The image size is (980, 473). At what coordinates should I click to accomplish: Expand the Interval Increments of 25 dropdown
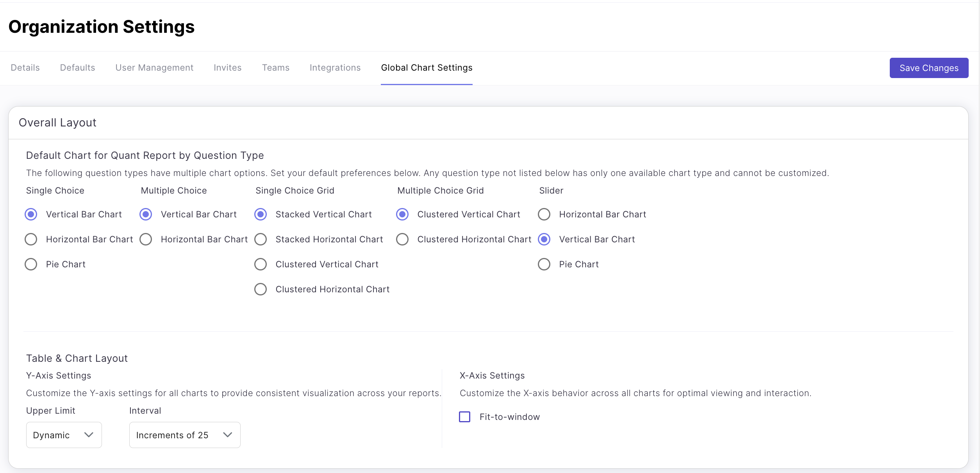[184, 435]
